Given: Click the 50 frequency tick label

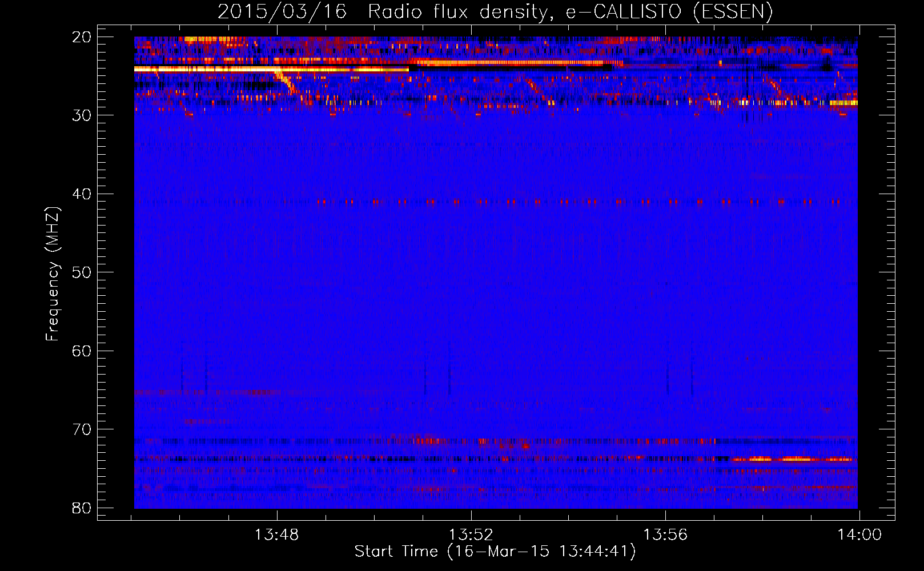Looking at the screenshot, I should [82, 272].
